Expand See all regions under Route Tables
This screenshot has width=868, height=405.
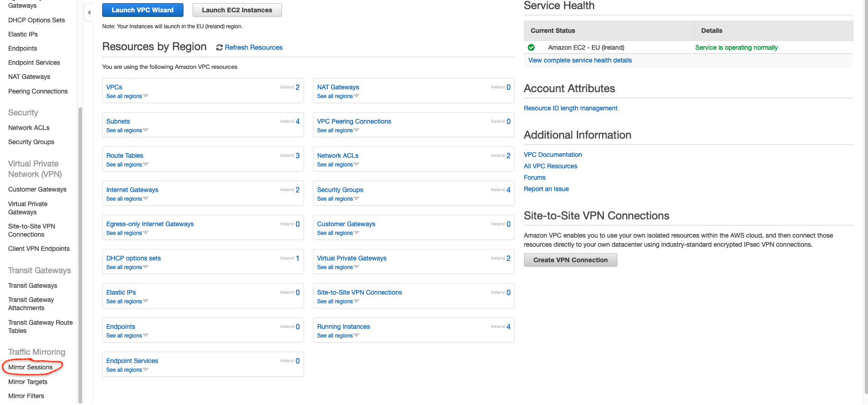tap(127, 165)
